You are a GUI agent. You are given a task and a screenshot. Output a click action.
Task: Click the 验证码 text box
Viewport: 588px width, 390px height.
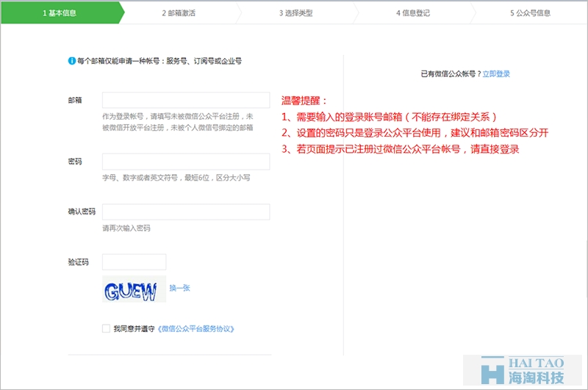pyautogui.click(x=134, y=261)
